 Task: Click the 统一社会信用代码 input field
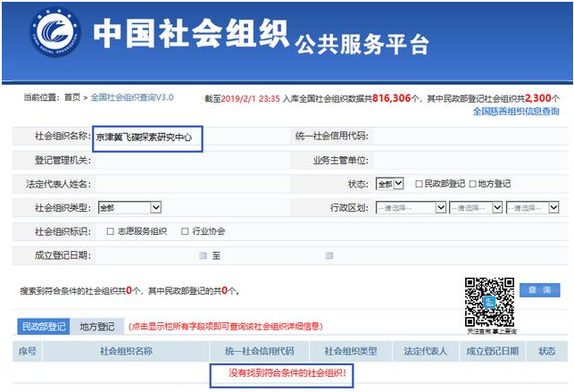pyautogui.click(x=469, y=136)
